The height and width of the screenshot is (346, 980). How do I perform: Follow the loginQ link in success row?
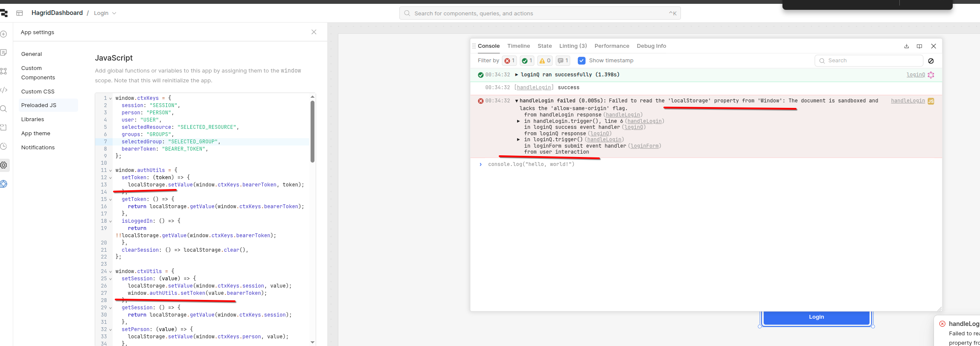(916, 75)
